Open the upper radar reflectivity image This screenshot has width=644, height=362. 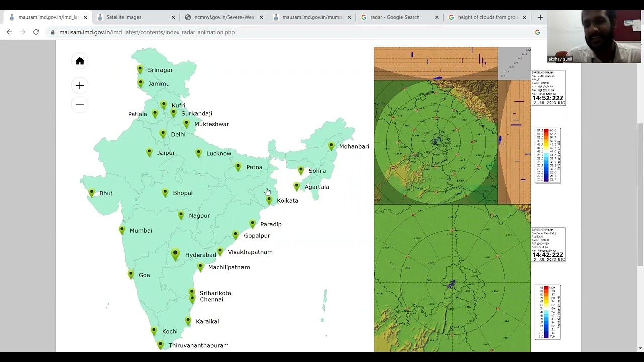tap(452, 125)
